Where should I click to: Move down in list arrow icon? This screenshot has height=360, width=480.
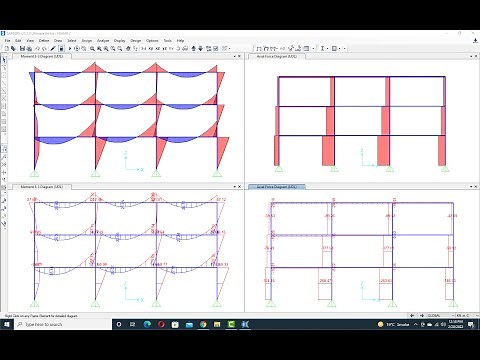coord(201,48)
